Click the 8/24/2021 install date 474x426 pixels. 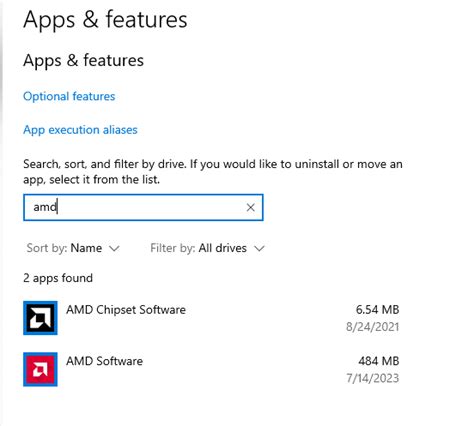(372, 327)
